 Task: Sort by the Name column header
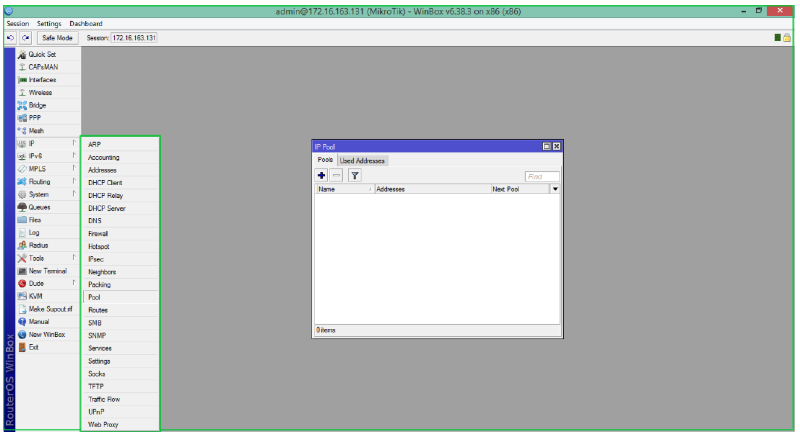[x=345, y=189]
